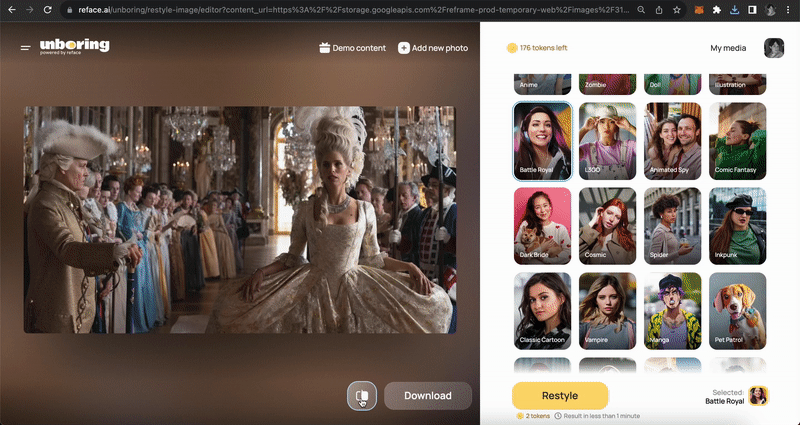Image resolution: width=800 pixels, height=425 pixels.
Task: Select the Comic Fantasy style
Action: point(737,141)
